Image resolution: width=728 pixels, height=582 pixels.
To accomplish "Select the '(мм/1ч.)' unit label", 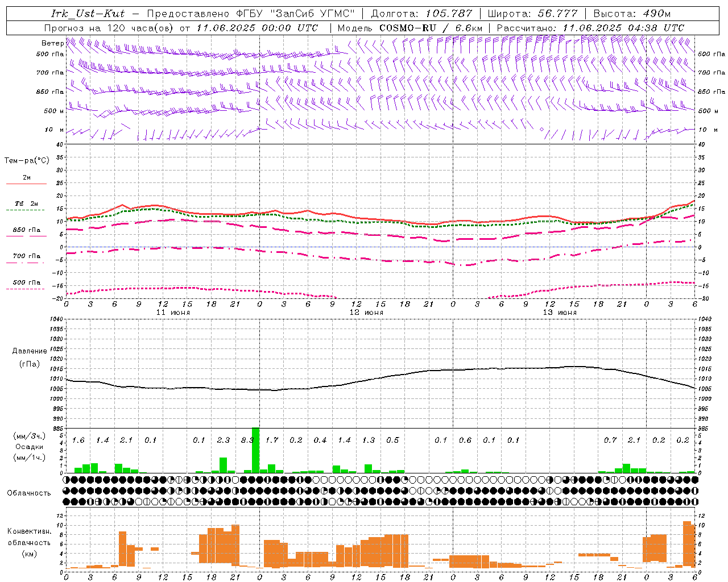I will tap(29, 458).
